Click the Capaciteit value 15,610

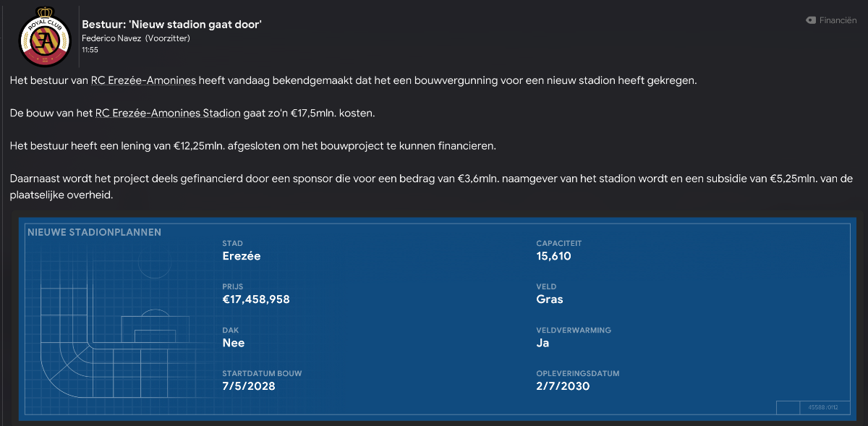point(553,256)
